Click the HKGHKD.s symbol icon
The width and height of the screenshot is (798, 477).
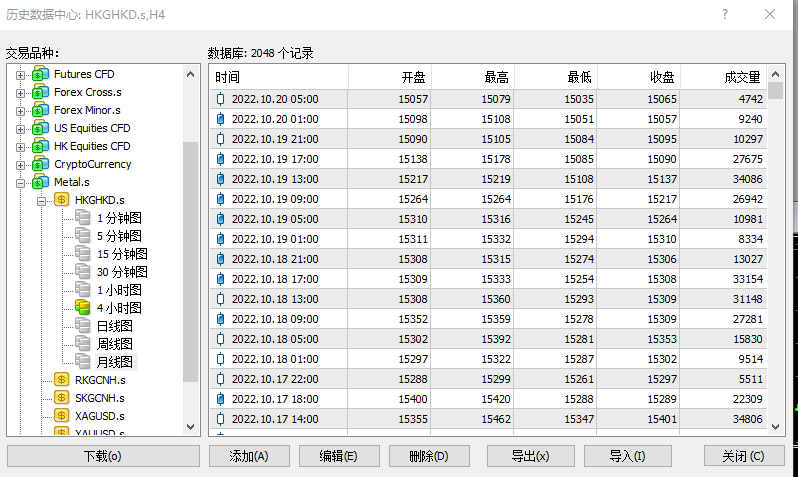(61, 200)
